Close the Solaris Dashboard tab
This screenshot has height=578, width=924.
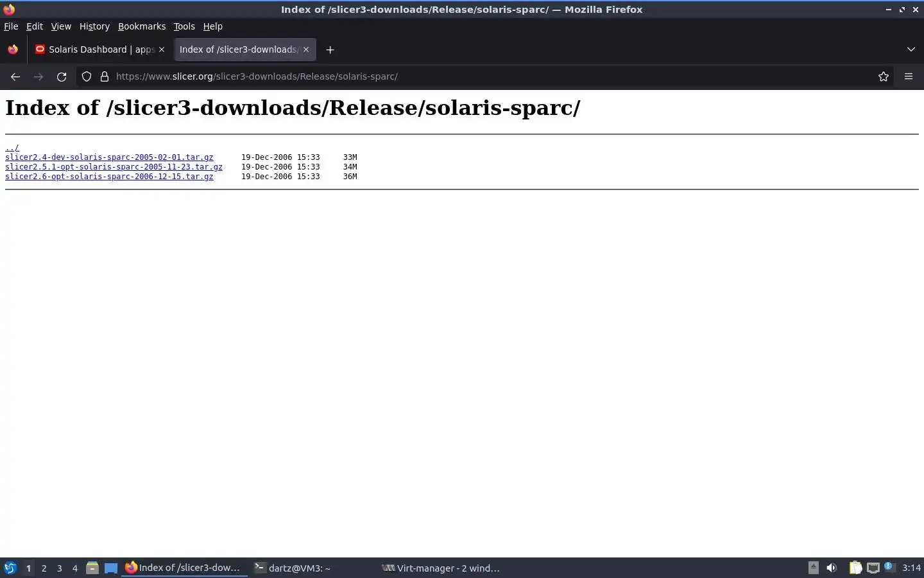tap(162, 49)
